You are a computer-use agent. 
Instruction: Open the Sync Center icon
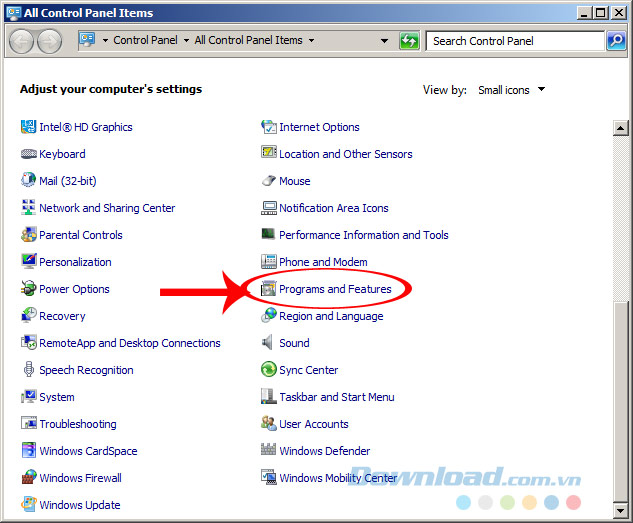point(268,369)
